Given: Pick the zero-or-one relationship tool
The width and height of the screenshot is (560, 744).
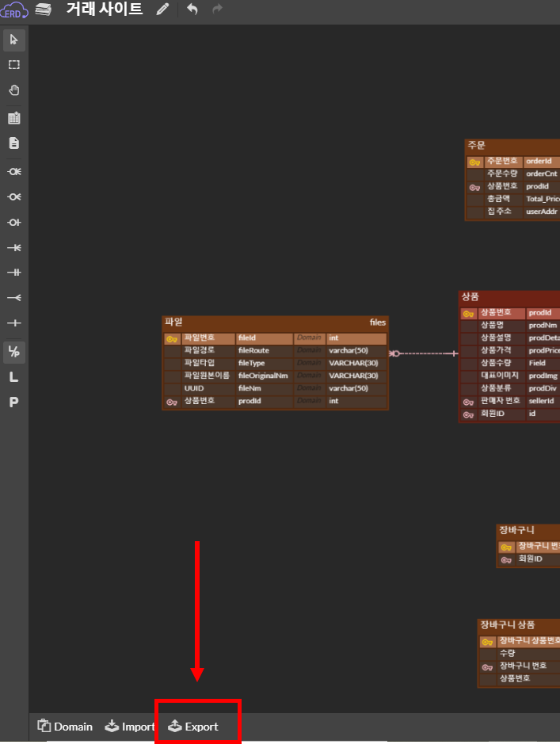Looking at the screenshot, I should tap(13, 222).
